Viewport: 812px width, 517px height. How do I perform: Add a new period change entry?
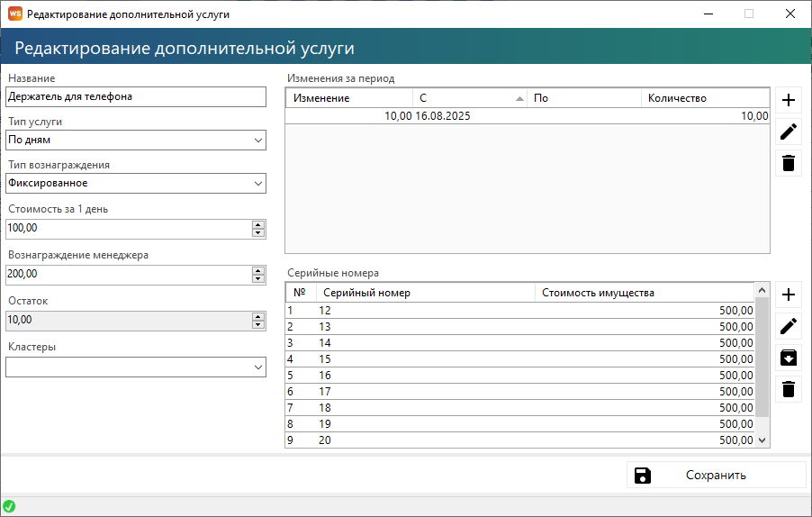(789, 100)
